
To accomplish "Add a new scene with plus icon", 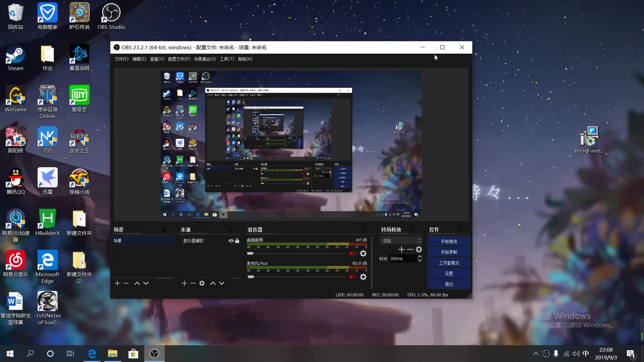I will (x=117, y=283).
